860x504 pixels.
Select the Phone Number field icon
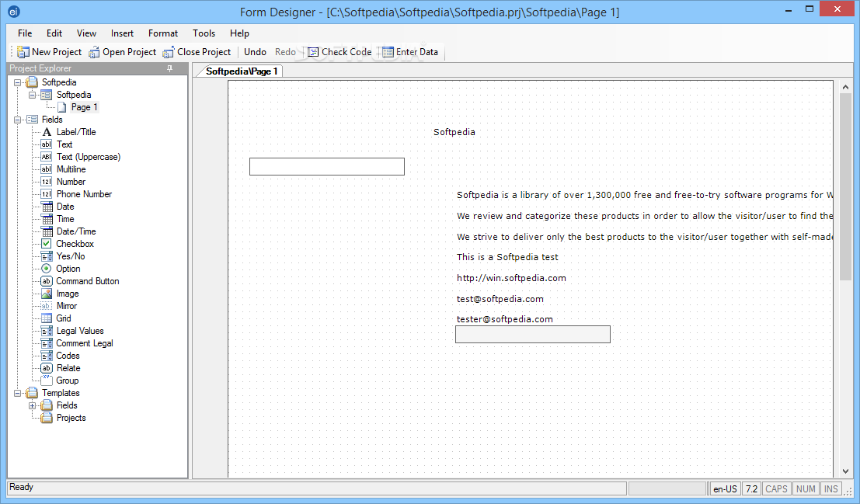point(47,194)
